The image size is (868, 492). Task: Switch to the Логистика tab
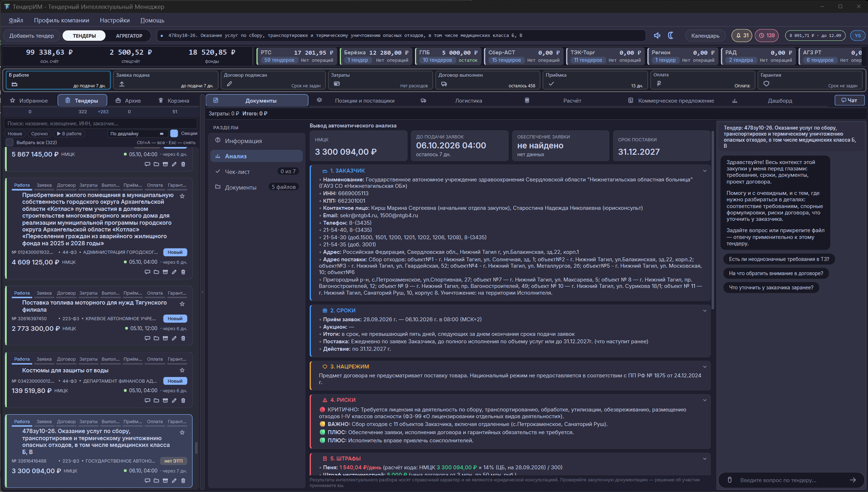point(468,101)
